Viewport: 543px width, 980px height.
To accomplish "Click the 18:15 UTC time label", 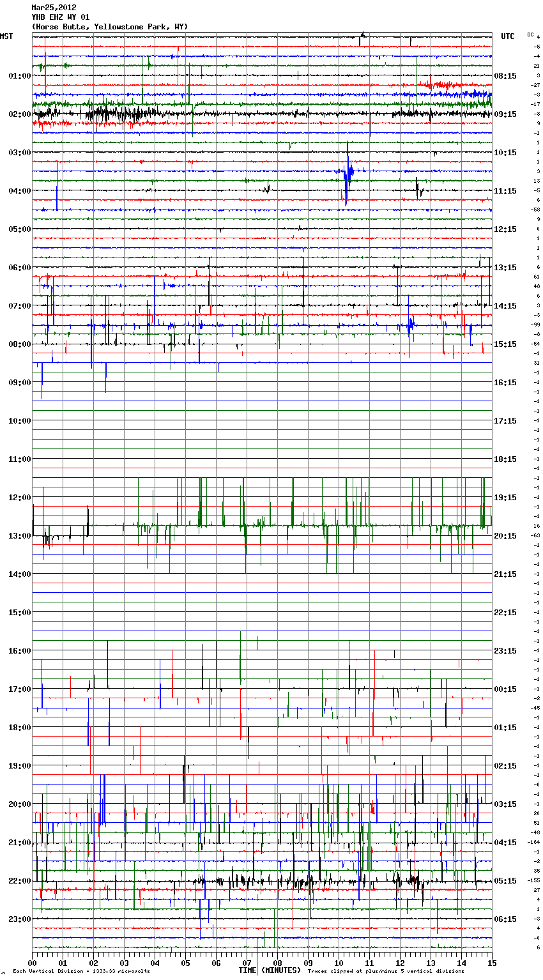I will tap(505, 459).
